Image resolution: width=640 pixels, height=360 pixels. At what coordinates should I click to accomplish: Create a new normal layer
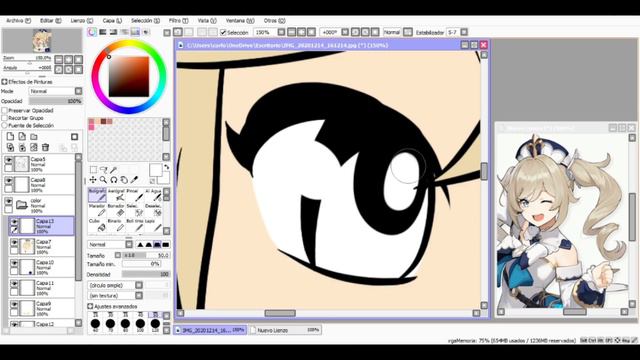click(x=10, y=137)
